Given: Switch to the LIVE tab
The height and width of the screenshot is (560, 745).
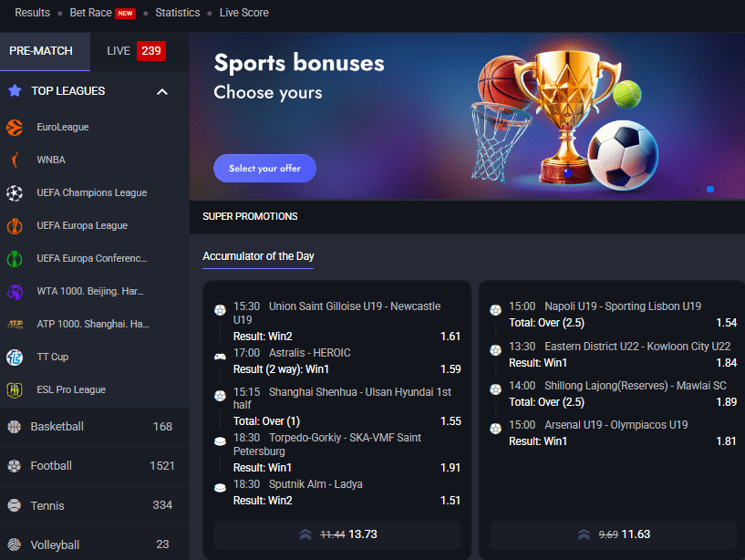Looking at the screenshot, I should click(136, 51).
